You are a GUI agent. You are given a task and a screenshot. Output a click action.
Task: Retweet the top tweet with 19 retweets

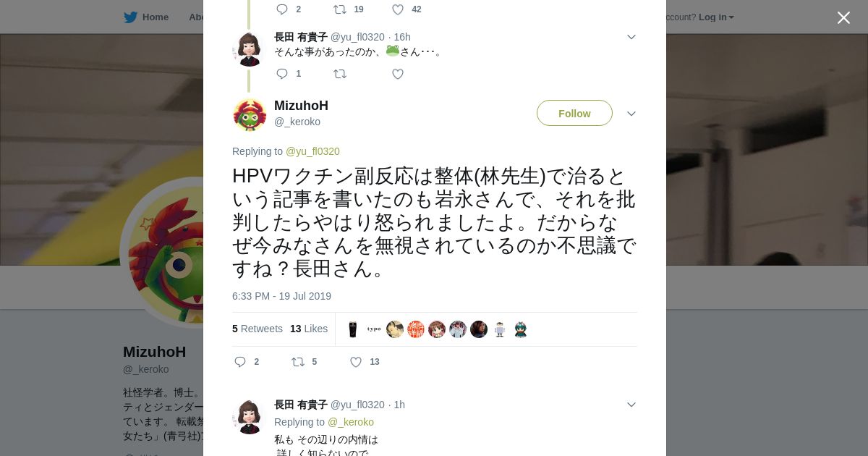click(x=340, y=9)
